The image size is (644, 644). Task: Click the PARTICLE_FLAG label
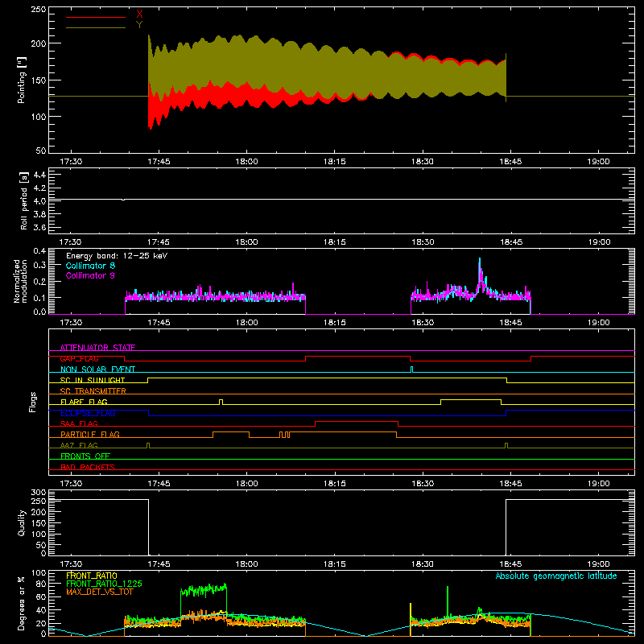(x=90, y=434)
